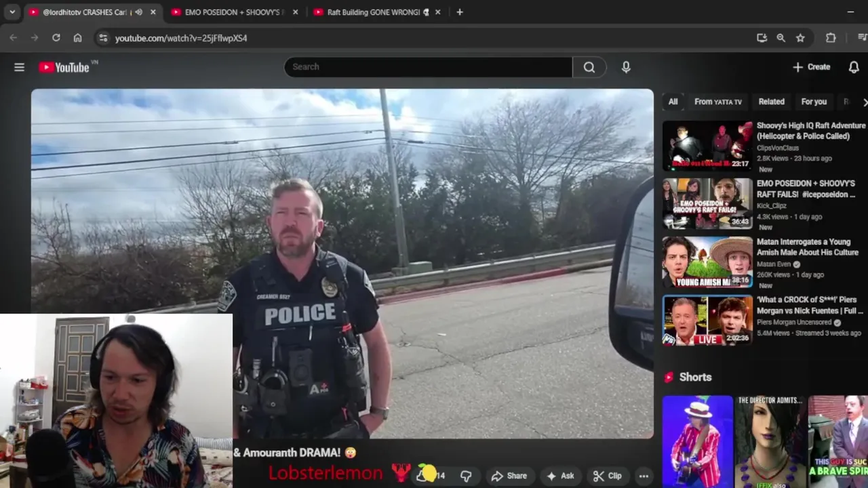Viewport: 868px width, 488px height.
Task: Open the Create menu
Action: pyautogui.click(x=812, y=66)
